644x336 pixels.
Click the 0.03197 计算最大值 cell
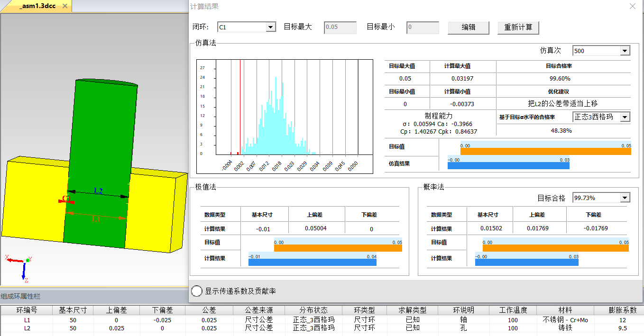[x=462, y=79]
